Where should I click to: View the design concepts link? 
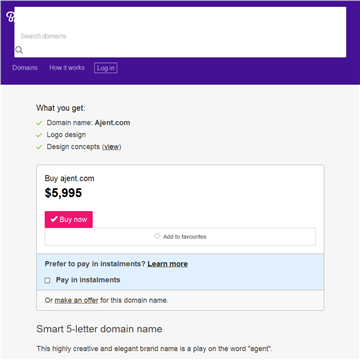coord(111,147)
